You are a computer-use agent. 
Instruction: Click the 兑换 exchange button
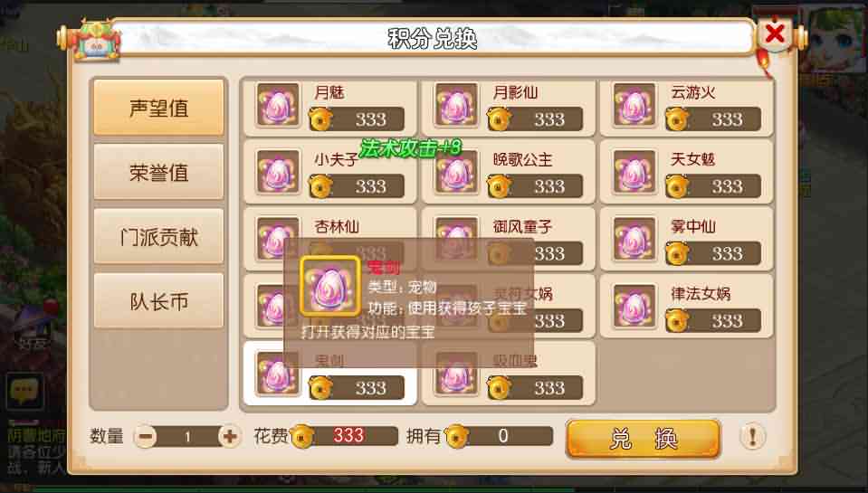click(x=644, y=439)
